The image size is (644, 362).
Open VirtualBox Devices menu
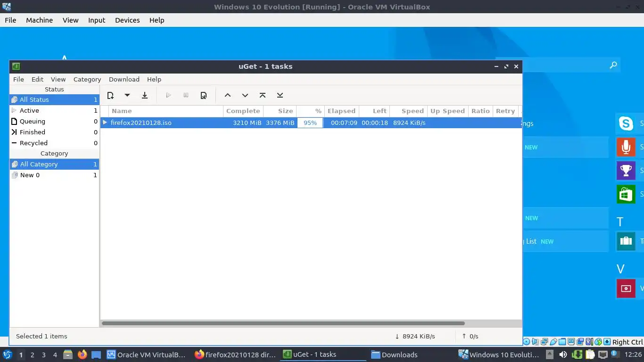coord(127,20)
